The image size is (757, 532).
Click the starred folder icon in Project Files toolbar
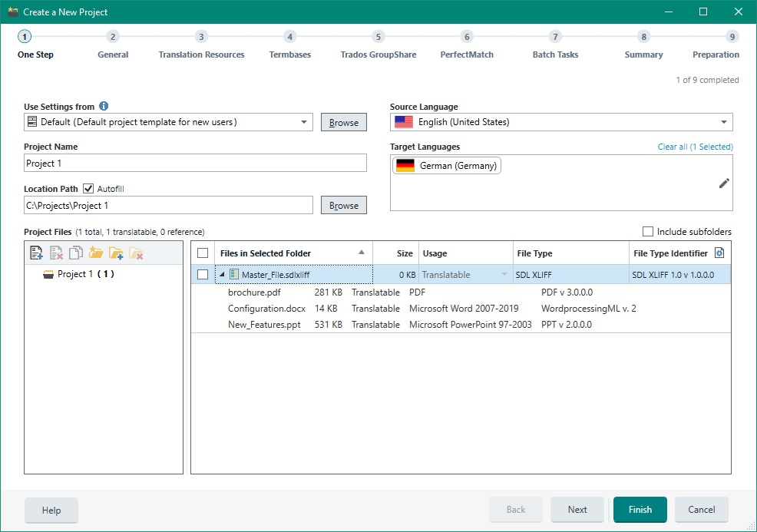96,253
